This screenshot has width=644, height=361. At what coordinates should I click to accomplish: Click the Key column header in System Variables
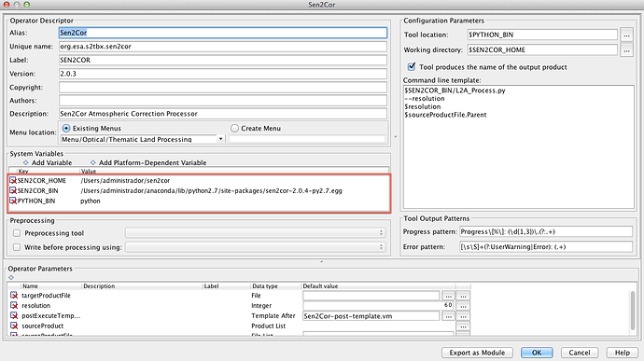[x=48, y=172]
